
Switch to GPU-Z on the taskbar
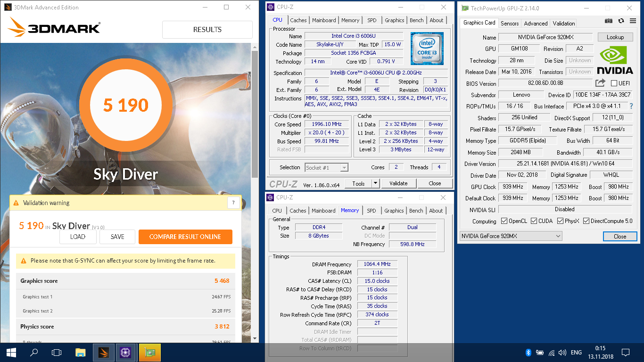149,352
